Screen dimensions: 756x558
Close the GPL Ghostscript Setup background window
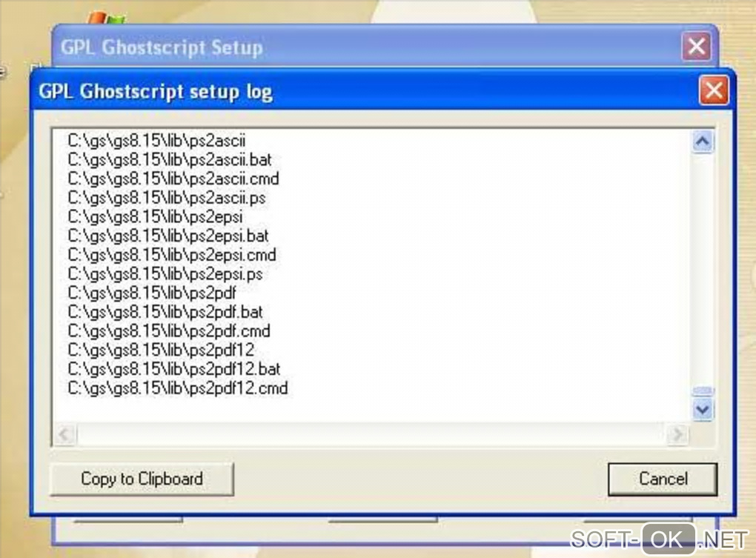click(696, 47)
